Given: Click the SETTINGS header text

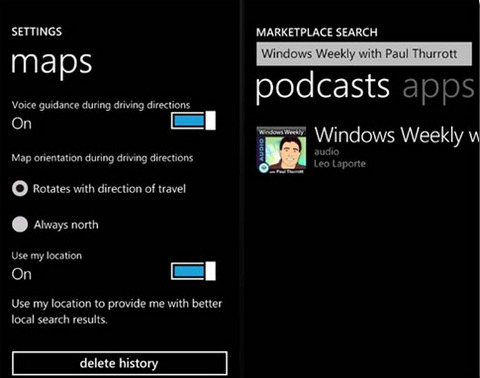Looking at the screenshot, I should point(37,32).
